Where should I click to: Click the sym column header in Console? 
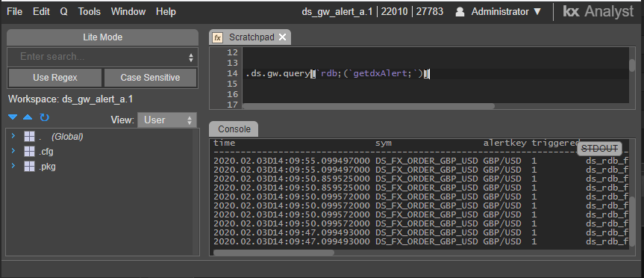384,143
